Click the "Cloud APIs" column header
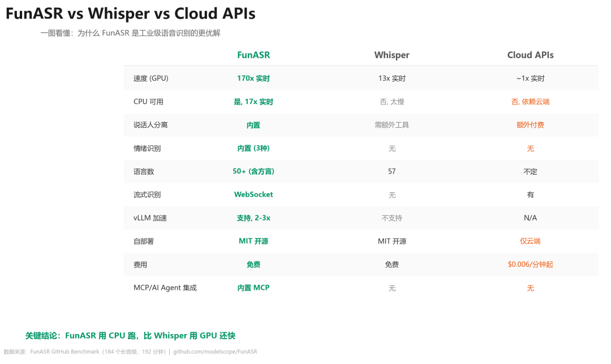611x364 pixels. 530,55
